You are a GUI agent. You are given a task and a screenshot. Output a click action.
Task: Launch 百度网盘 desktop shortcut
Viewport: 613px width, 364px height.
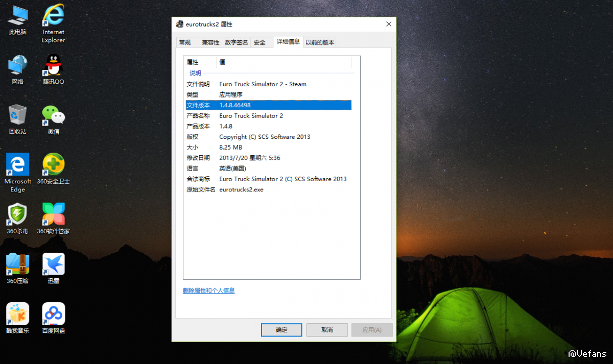pyautogui.click(x=53, y=318)
